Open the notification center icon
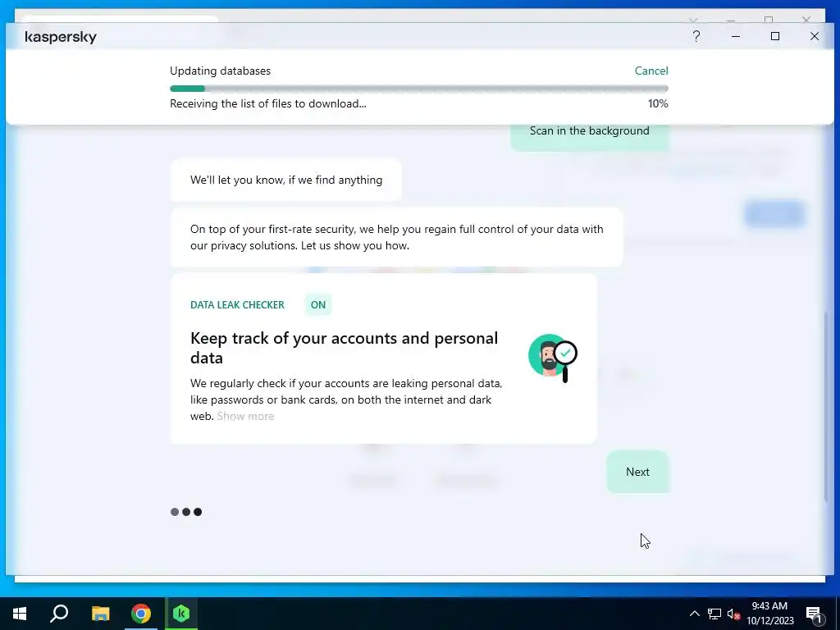The height and width of the screenshot is (630, 840). pyautogui.click(x=815, y=614)
